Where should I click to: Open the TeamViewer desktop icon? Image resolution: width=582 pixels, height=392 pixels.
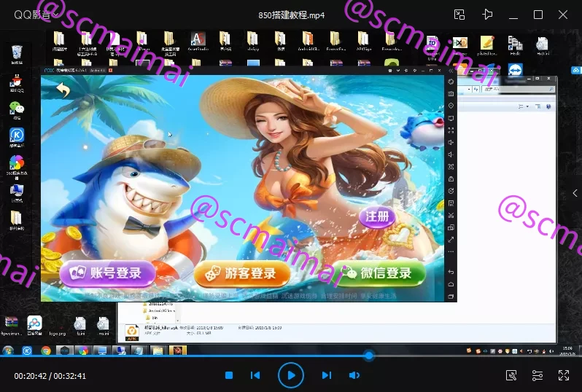point(515,70)
